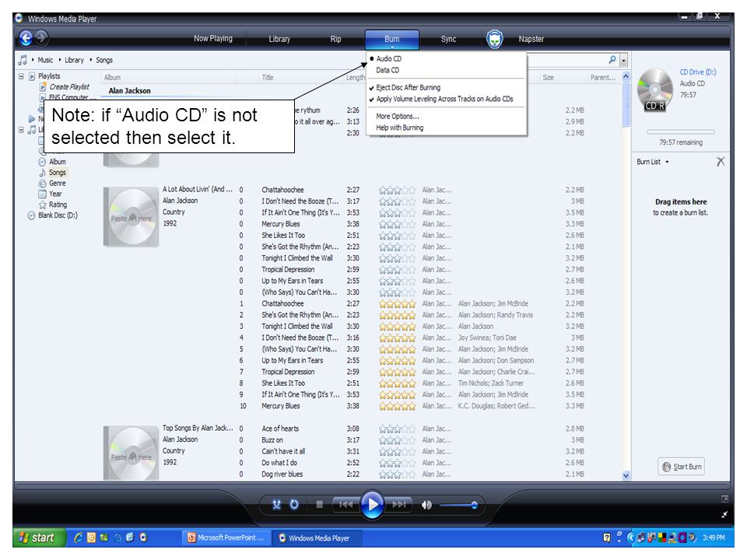Click the Next track button

pos(399,504)
